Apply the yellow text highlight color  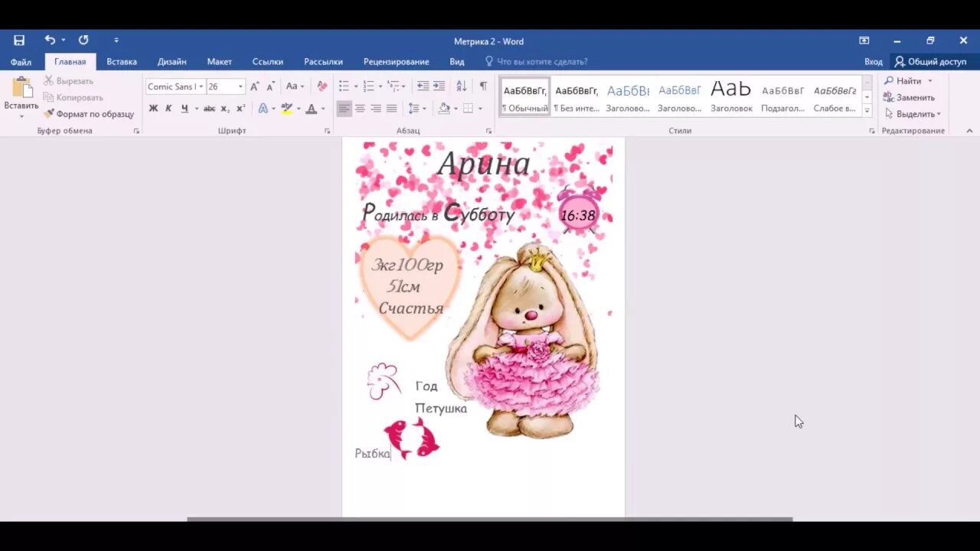286,109
